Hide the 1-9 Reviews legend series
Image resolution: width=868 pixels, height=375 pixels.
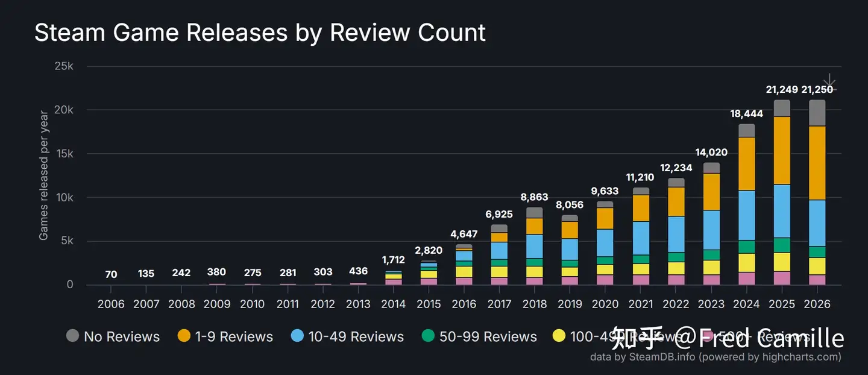(225, 336)
